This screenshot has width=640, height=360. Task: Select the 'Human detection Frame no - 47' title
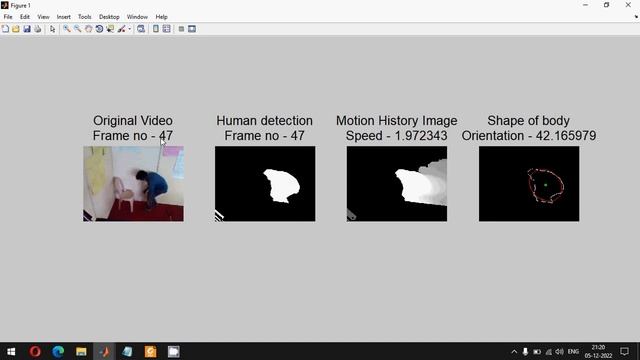click(x=264, y=128)
